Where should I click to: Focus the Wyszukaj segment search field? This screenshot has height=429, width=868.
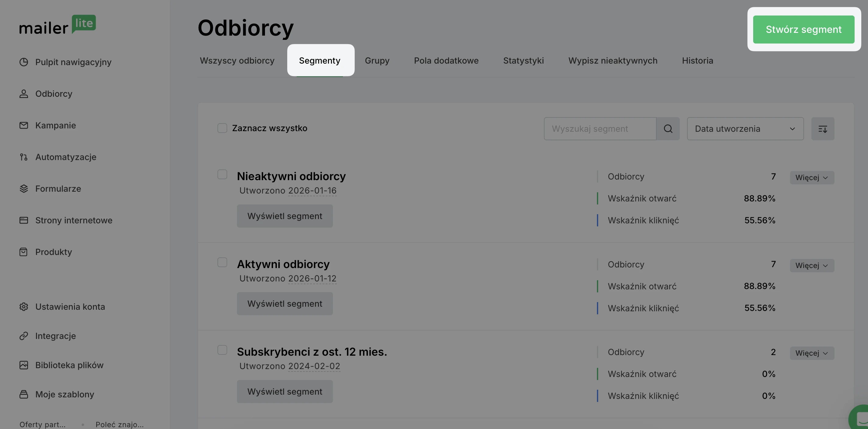coord(600,129)
